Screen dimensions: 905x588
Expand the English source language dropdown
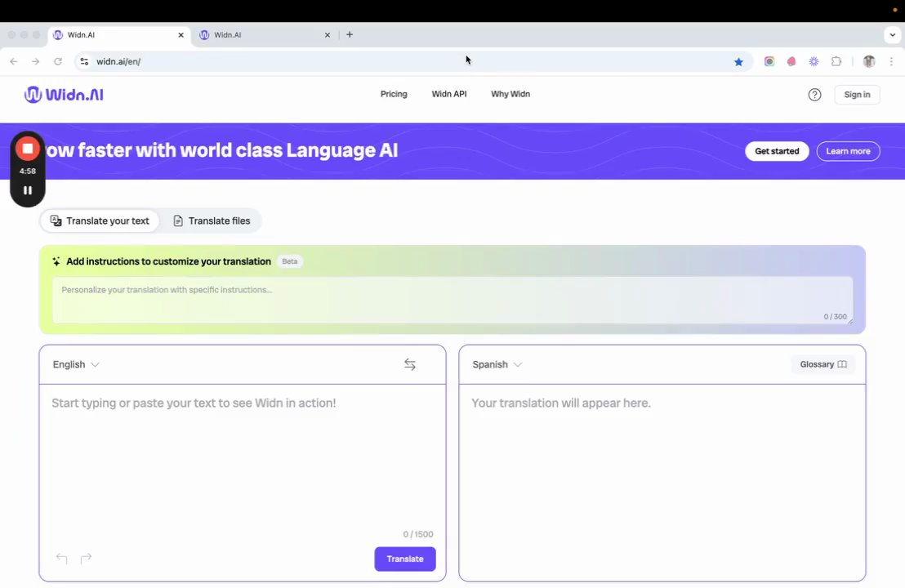76,365
